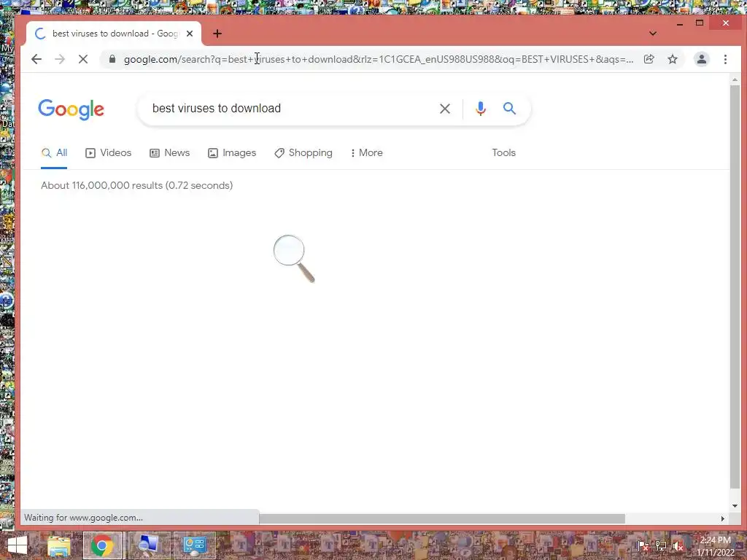Click the Chrome icon in the taskbar

pyautogui.click(x=102, y=545)
